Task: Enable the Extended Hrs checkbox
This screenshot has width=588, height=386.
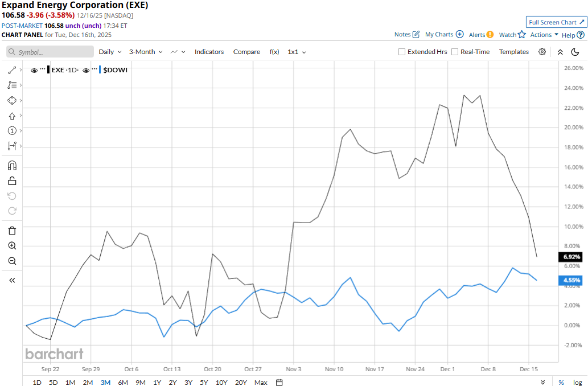Action: coord(402,52)
